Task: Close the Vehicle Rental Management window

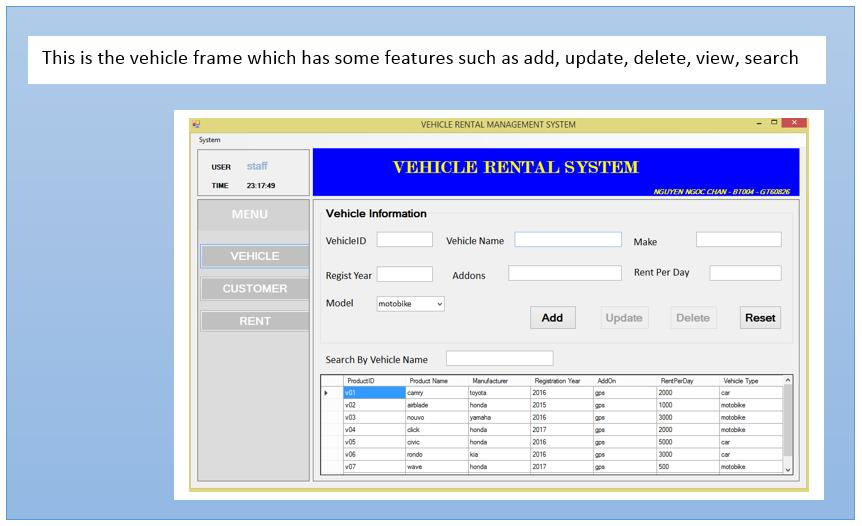Action: tap(794, 123)
